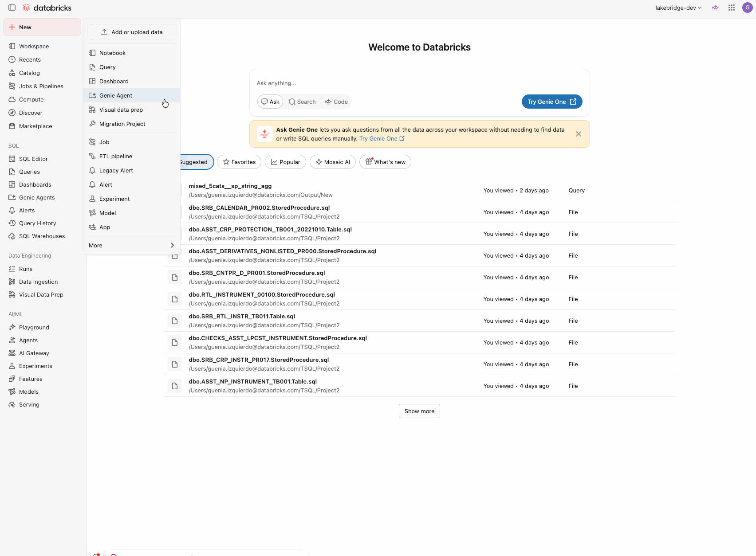Image resolution: width=756 pixels, height=556 pixels.
Task: Select the Ask mode toggle
Action: pos(270,102)
